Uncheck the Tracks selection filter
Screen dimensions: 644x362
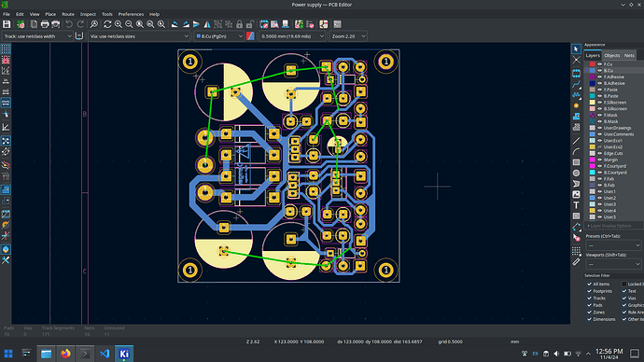pyautogui.click(x=589, y=298)
